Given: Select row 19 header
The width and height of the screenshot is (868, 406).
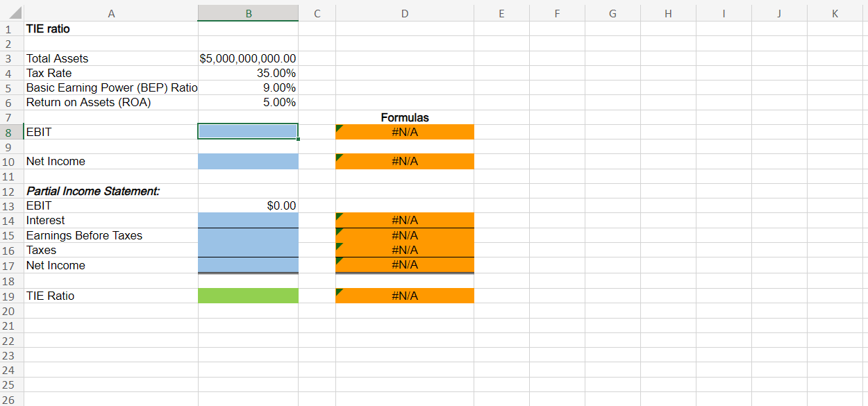Looking at the screenshot, I should tap(9, 296).
